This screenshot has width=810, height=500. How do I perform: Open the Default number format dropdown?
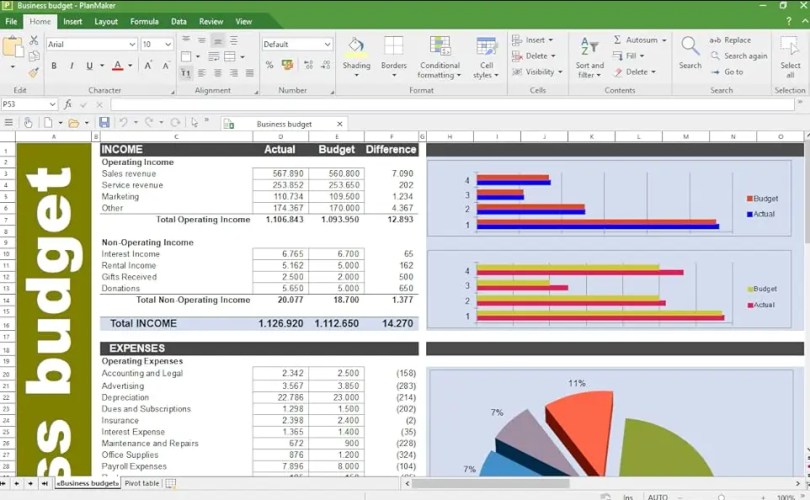pos(327,44)
